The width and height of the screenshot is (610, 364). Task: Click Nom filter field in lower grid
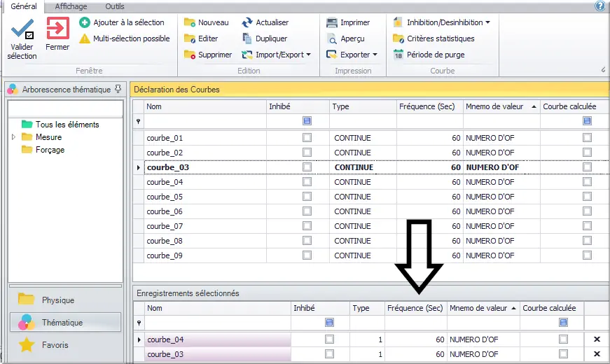tap(218, 323)
